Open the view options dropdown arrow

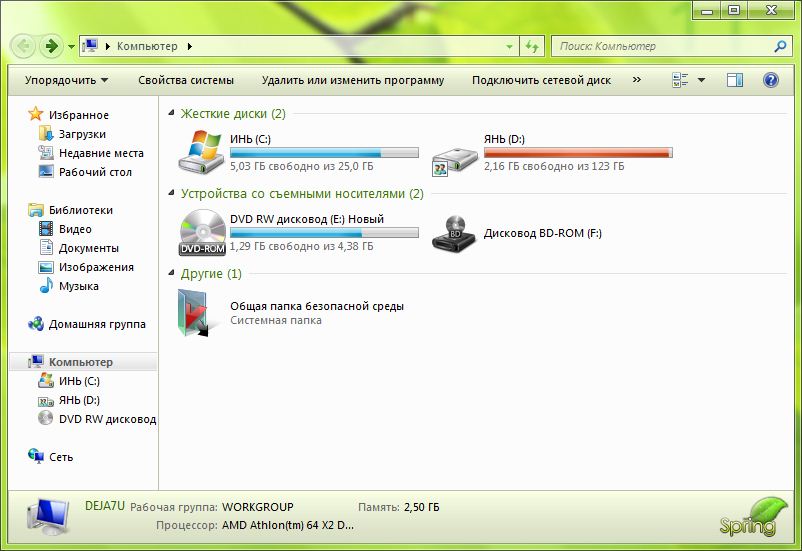point(701,80)
